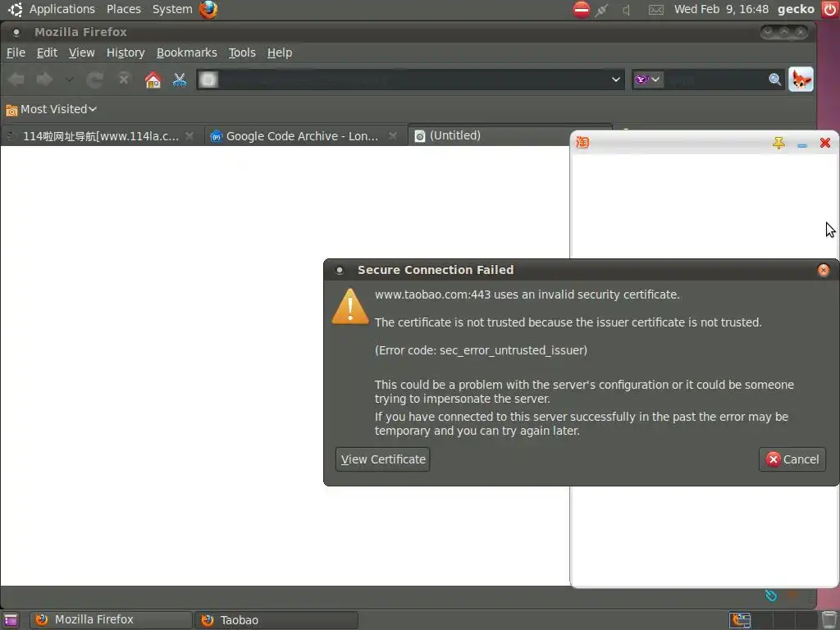Open the gecko user menu

pyautogui.click(x=796, y=9)
